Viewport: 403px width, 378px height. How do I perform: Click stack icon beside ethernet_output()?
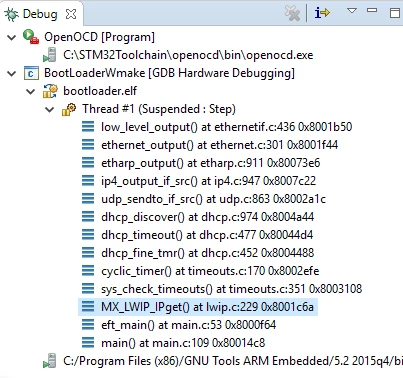88,145
